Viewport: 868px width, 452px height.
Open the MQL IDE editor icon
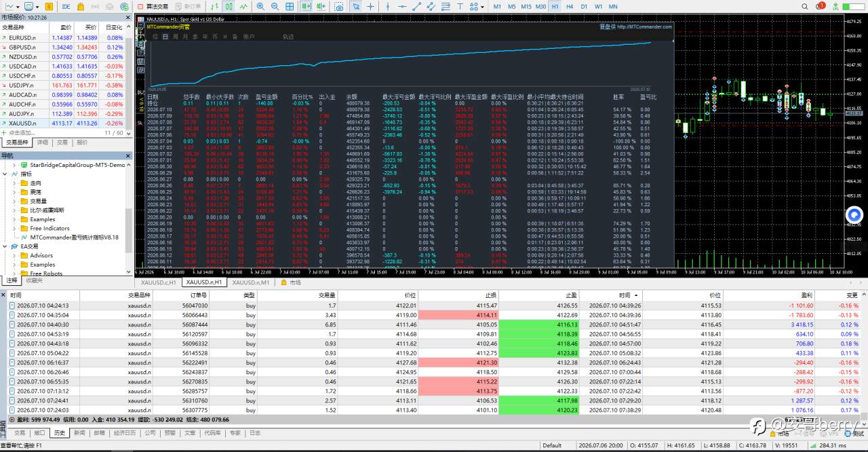[66, 6]
